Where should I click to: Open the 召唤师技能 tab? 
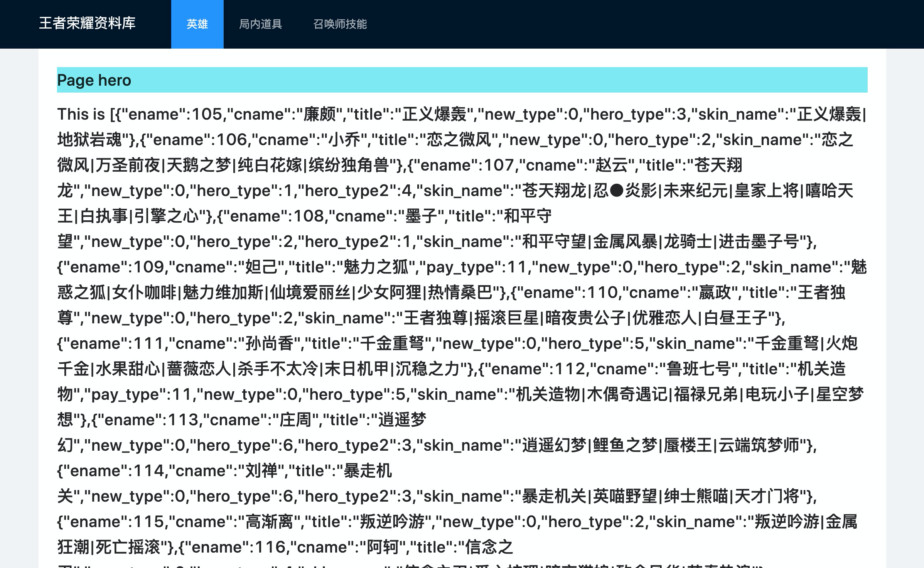(340, 24)
